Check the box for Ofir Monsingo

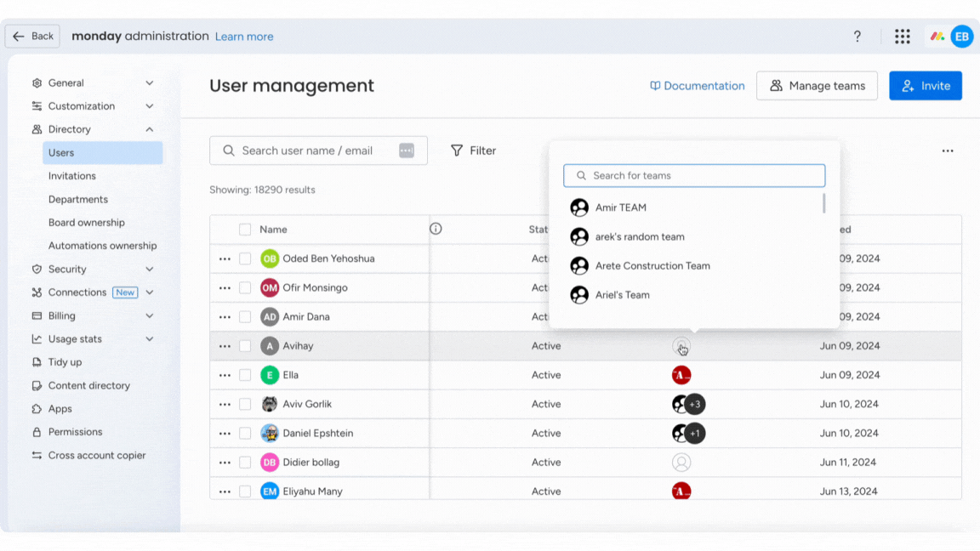click(x=245, y=288)
